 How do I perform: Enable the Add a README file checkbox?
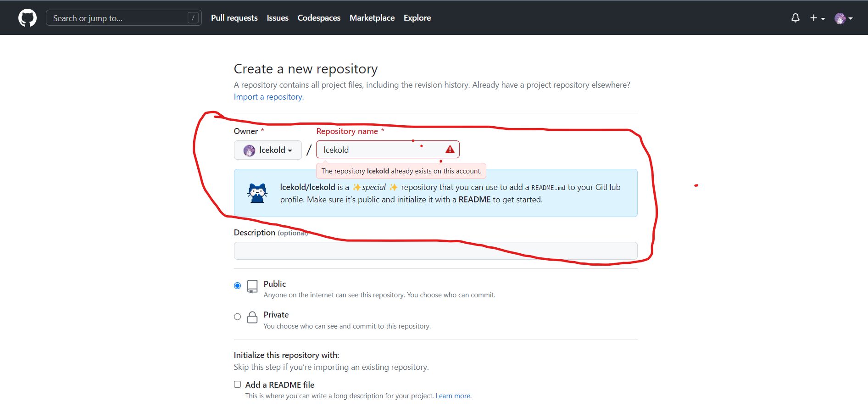237,385
